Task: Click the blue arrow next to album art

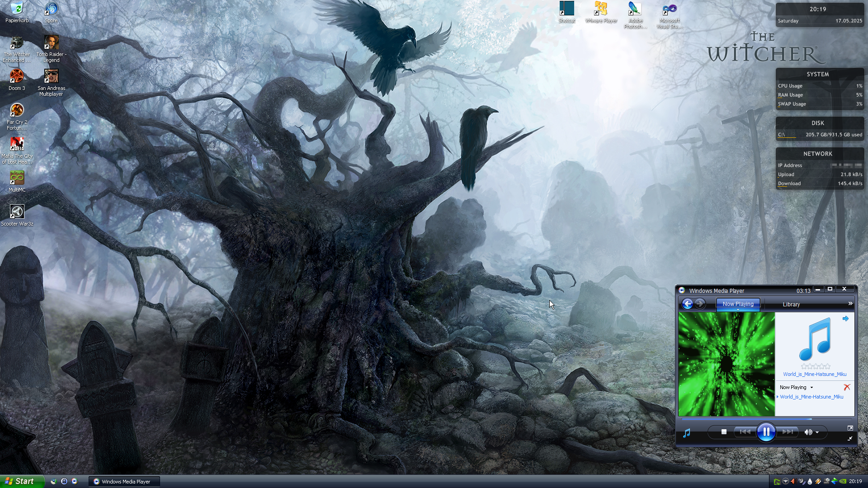Action: click(845, 319)
